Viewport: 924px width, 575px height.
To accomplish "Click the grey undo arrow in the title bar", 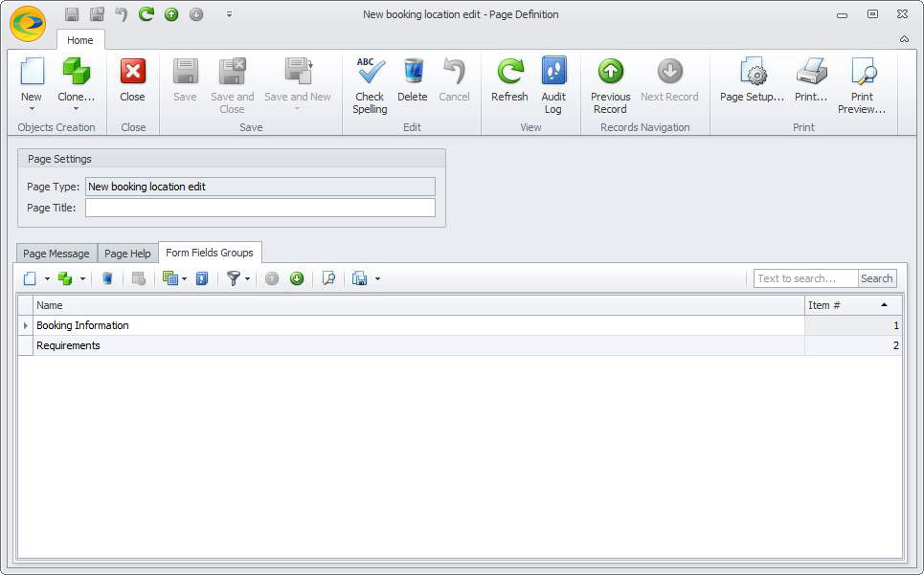I will pos(122,14).
